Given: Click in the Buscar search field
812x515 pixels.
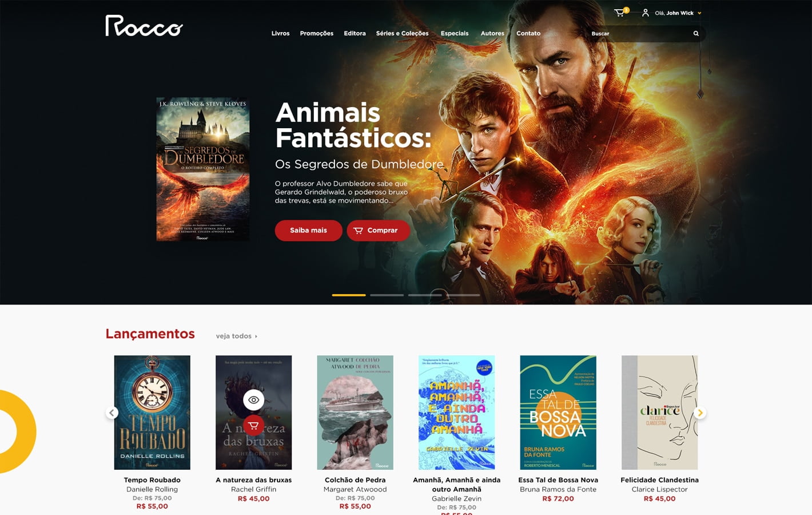Looking at the screenshot, I should coord(639,34).
